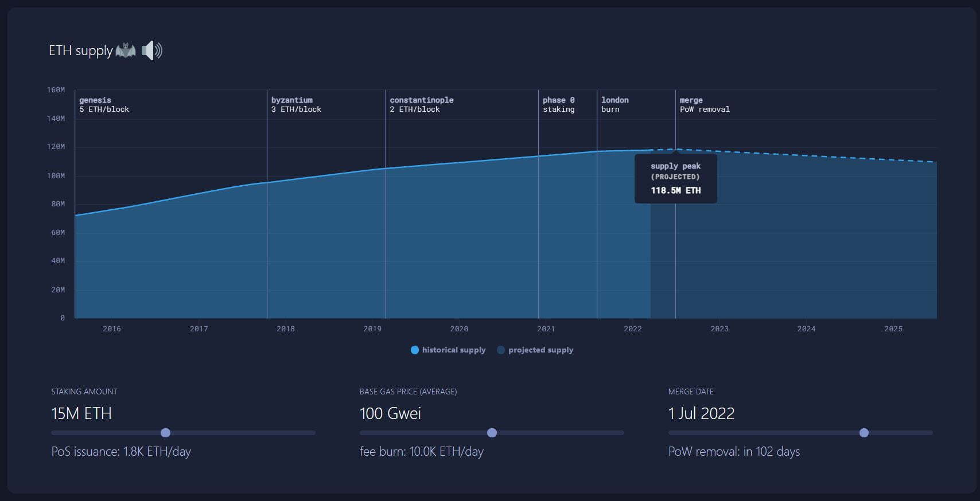The image size is (980, 501).
Task: Click the 2025 x-axis label
Action: coord(893,329)
